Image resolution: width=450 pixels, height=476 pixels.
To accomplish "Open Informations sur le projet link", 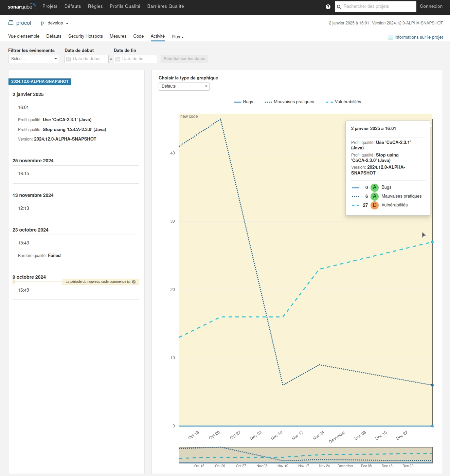I will pyautogui.click(x=419, y=37).
